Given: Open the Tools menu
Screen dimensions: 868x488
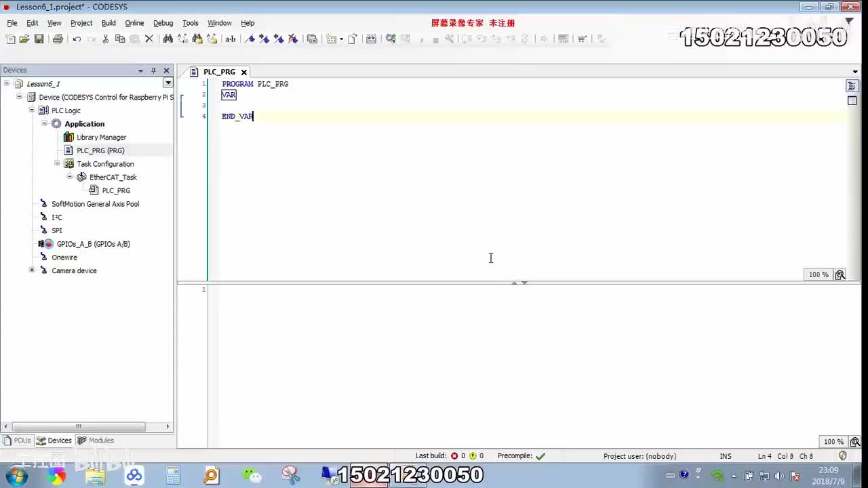Looking at the screenshot, I should tap(191, 23).
